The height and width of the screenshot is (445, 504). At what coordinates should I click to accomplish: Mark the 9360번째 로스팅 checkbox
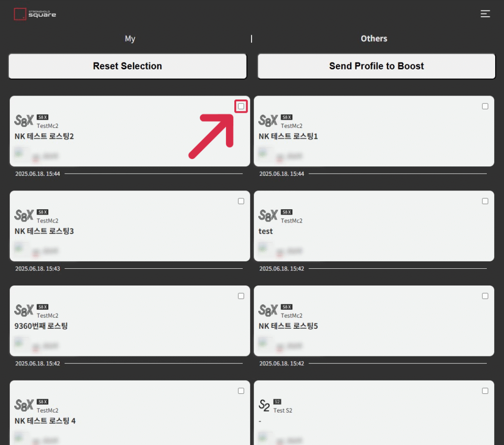(x=241, y=296)
